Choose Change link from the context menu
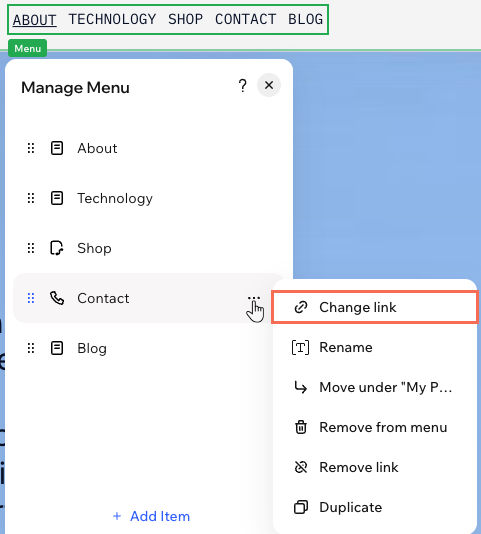Image resolution: width=481 pixels, height=534 pixels. (375, 307)
